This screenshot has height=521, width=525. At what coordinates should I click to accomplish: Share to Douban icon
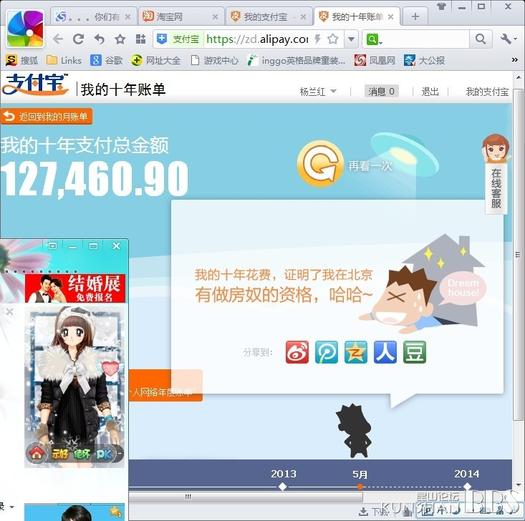[x=415, y=352]
